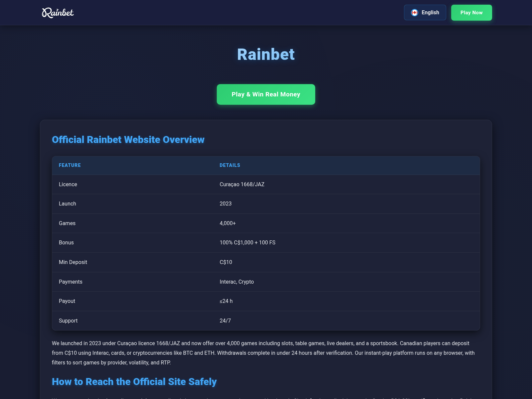The width and height of the screenshot is (532, 399).
Task: Click the Rainbet logo in header
Action: coord(58,13)
